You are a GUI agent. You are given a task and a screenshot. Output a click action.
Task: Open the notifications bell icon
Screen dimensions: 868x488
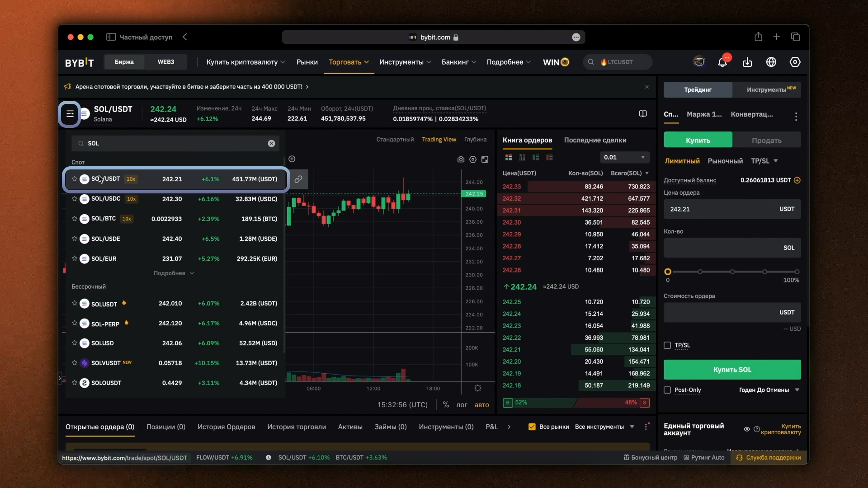coord(722,62)
